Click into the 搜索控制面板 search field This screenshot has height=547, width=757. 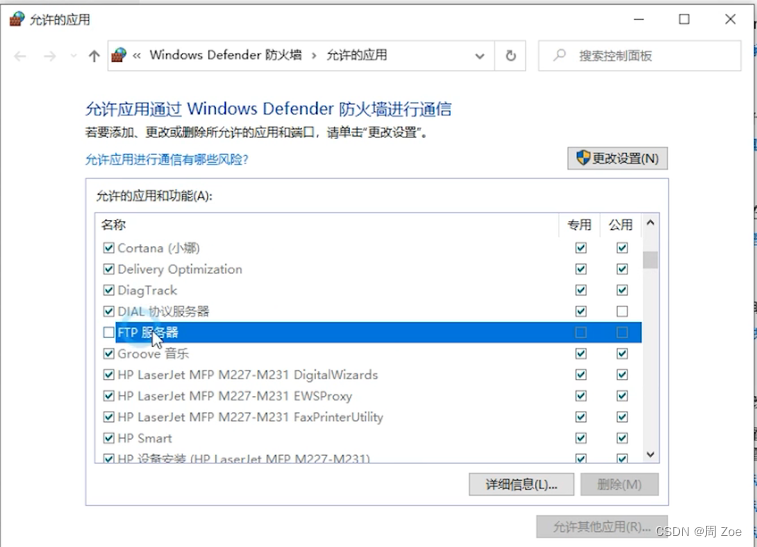pyautogui.click(x=639, y=56)
